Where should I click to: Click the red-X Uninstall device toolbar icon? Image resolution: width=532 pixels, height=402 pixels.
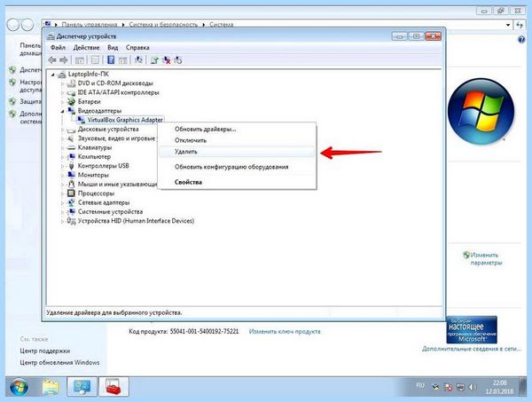[x=167, y=60]
